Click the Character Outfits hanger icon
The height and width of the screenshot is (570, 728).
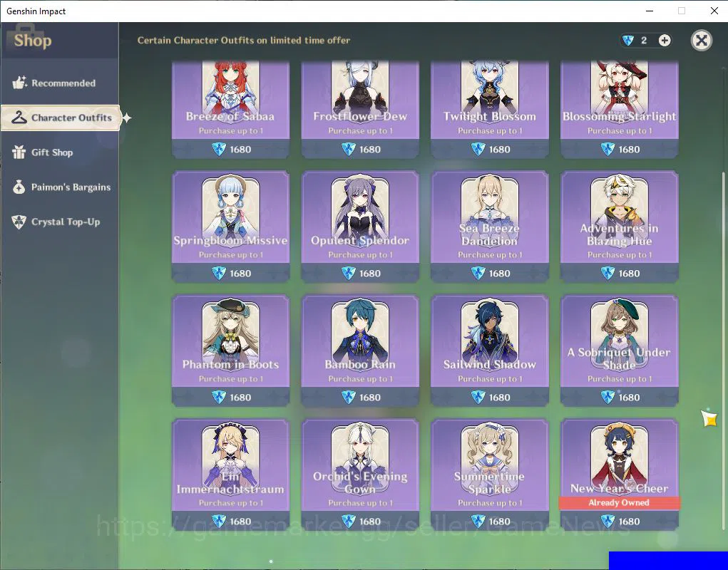coord(19,118)
